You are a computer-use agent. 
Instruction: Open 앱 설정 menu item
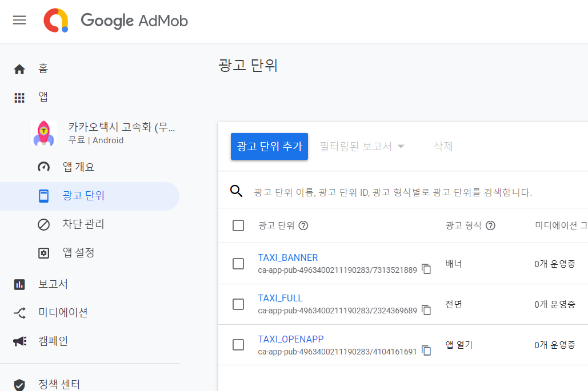[78, 252]
